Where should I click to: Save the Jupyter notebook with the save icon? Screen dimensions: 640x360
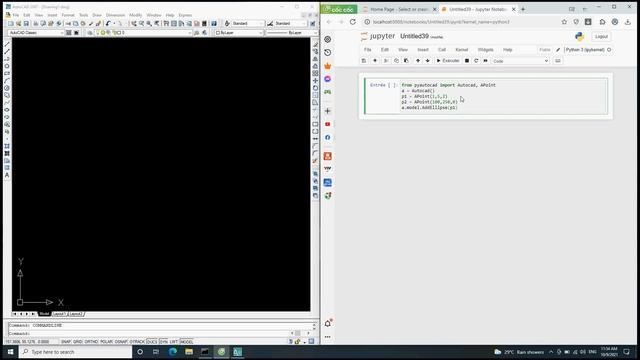pyautogui.click(x=364, y=61)
